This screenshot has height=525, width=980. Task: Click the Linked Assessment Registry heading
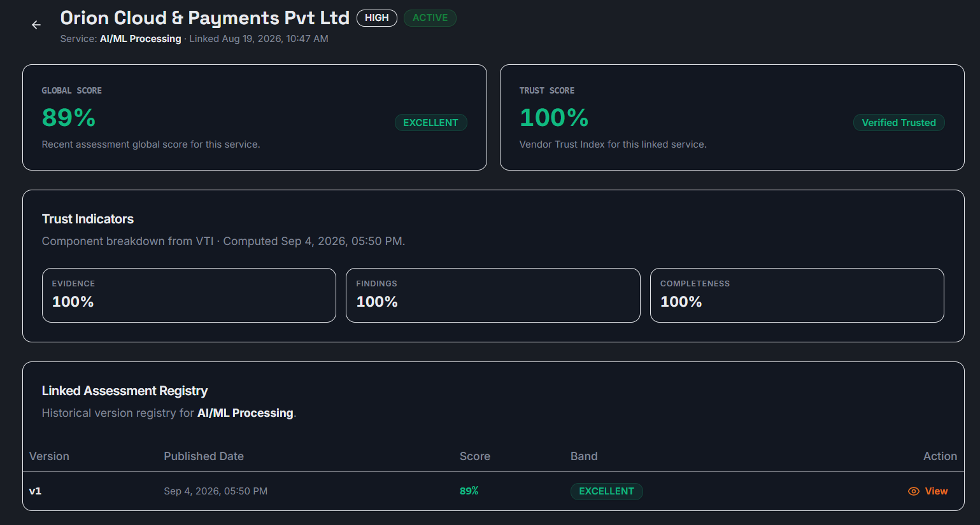coord(125,391)
